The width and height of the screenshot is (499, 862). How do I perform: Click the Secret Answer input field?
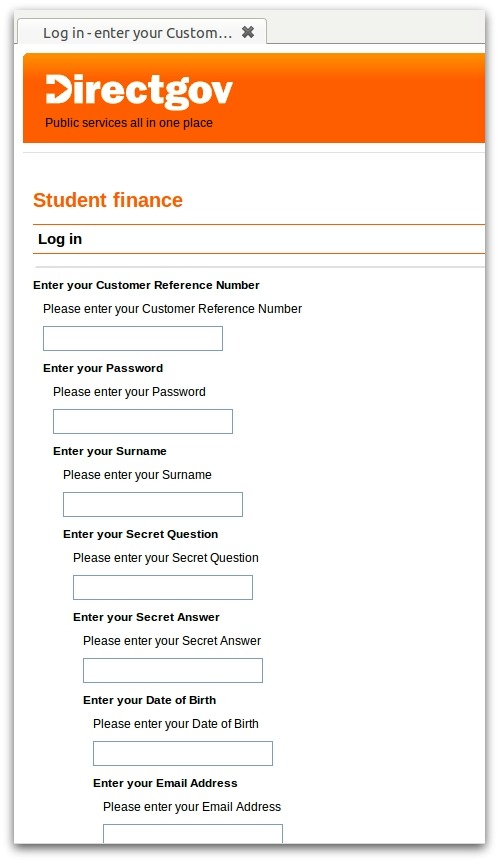tap(173, 671)
